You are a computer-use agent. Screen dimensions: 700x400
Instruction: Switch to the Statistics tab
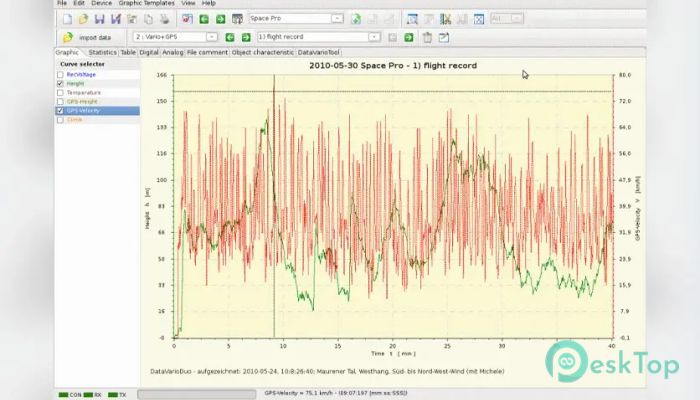pyautogui.click(x=102, y=52)
